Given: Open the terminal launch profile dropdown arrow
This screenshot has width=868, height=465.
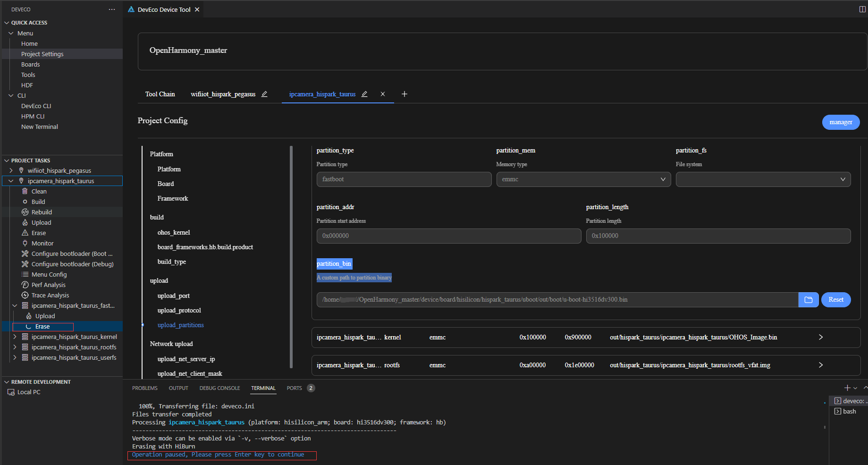Looking at the screenshot, I should point(855,388).
